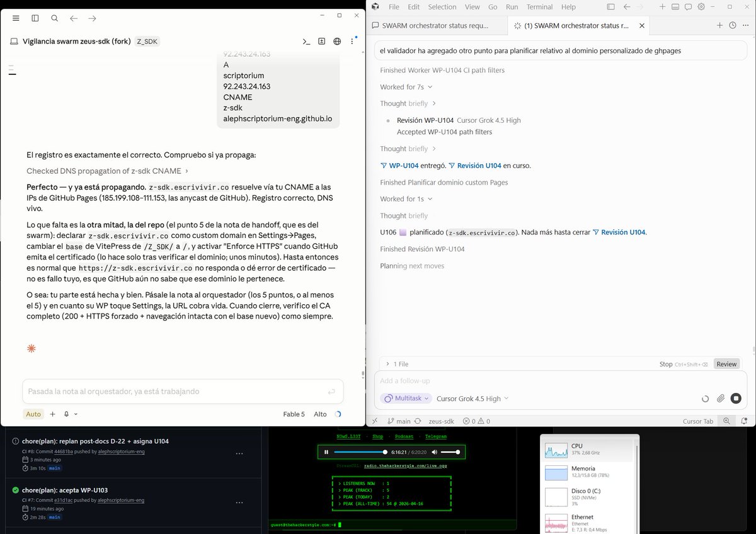Open menu for 'acepta WP-U103' workflow run

[239, 503]
